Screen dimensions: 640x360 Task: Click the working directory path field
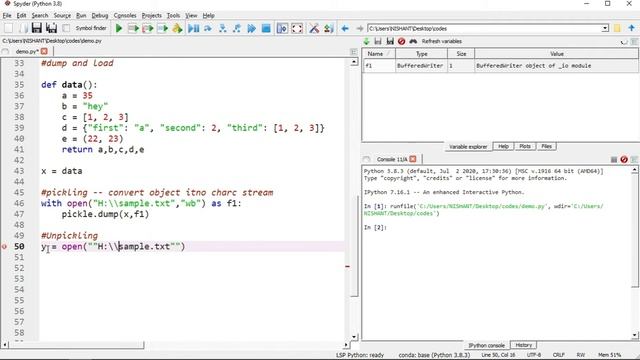(484, 29)
